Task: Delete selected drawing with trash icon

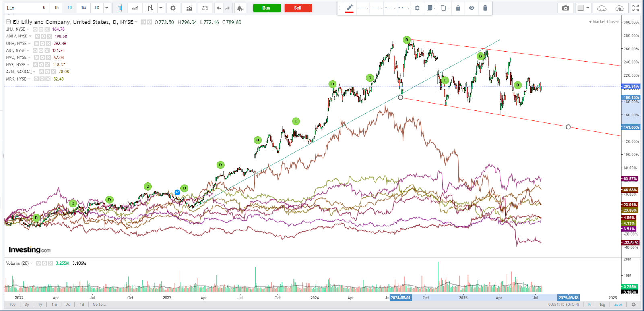Action: [485, 8]
